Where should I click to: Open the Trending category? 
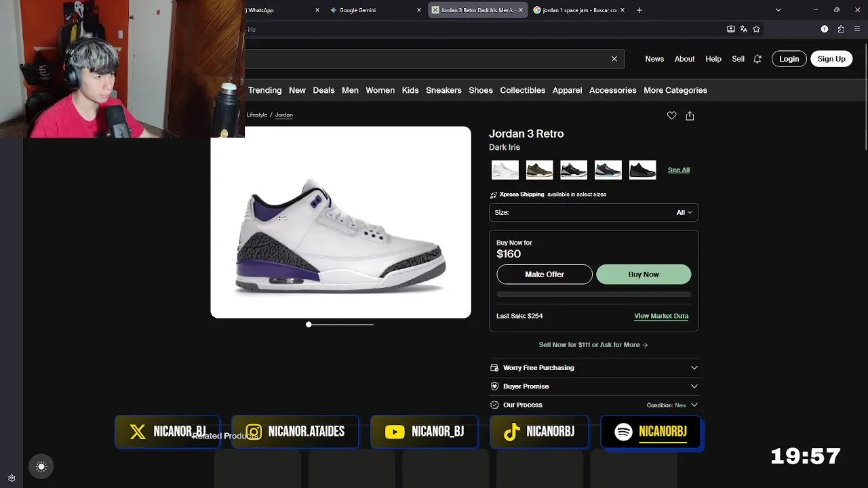tap(264, 90)
